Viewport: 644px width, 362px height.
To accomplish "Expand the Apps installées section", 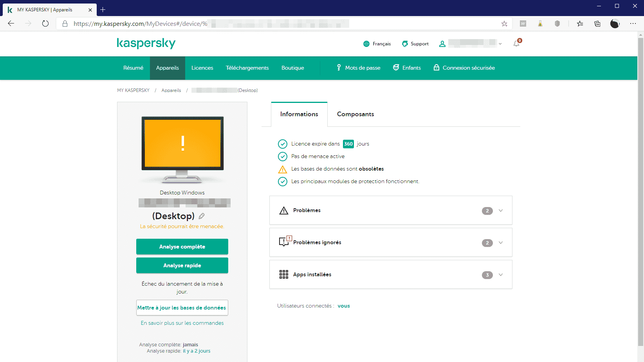I will [500, 275].
